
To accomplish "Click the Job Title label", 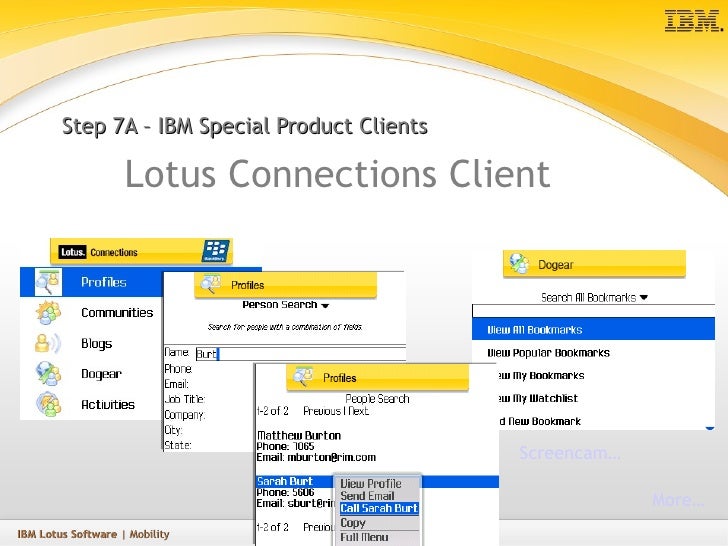I will point(185,399).
